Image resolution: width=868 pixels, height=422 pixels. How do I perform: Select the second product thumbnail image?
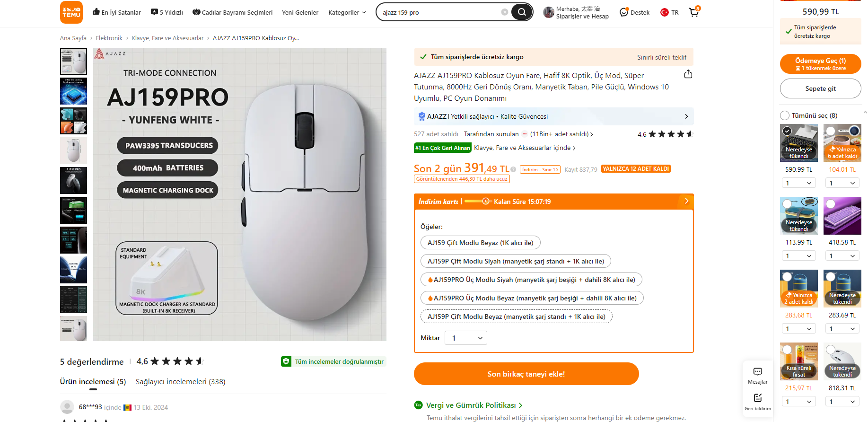click(x=74, y=91)
